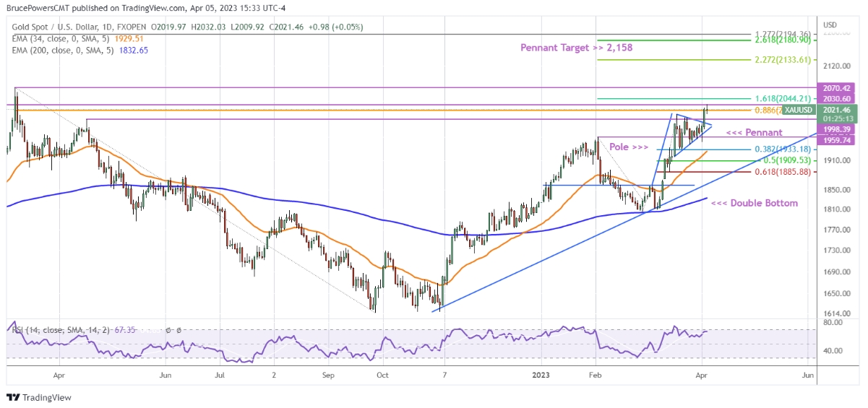Click the Pole text annotation
This screenshot has width=868, height=408.
click(x=629, y=146)
